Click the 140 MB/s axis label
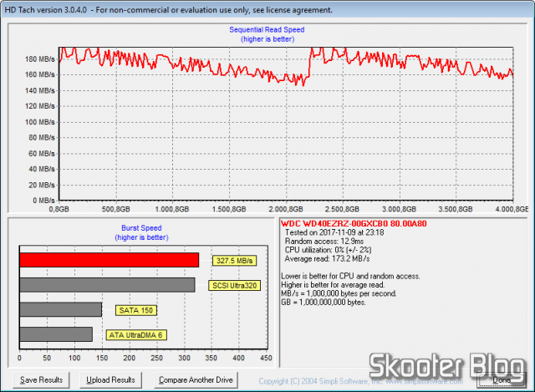Screen dimensions: 535x392 [39, 90]
